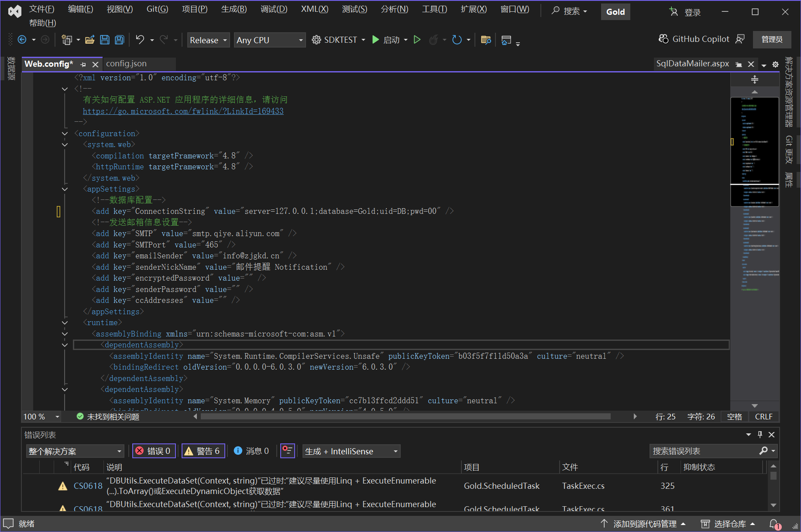Click the notification bell in status bar
Viewport: 801px width, 532px height.
click(x=774, y=524)
